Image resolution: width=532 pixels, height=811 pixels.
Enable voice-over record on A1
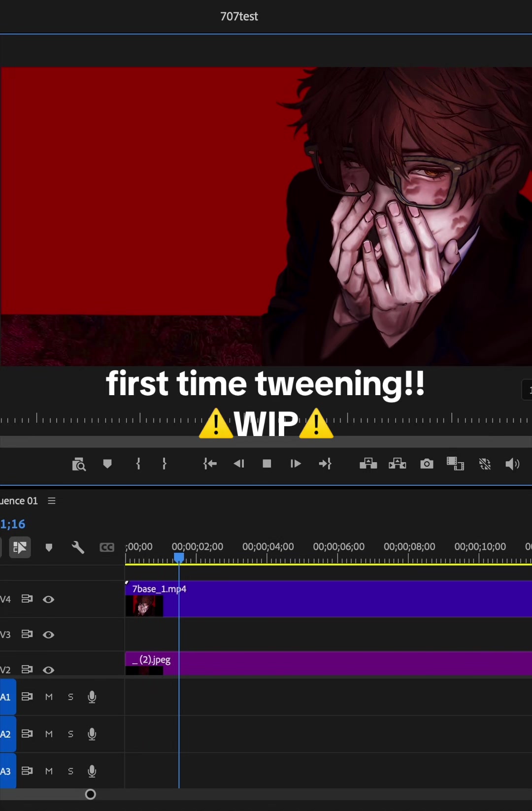[x=92, y=697]
